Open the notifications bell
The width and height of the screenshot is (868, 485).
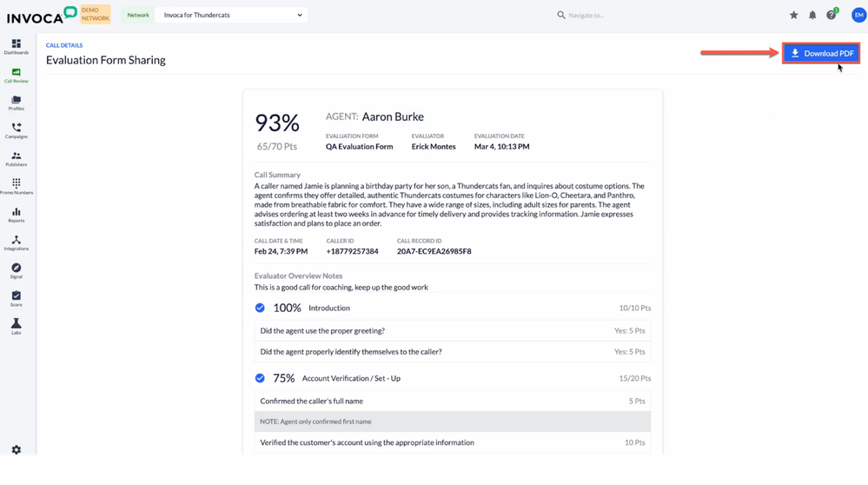tap(812, 15)
